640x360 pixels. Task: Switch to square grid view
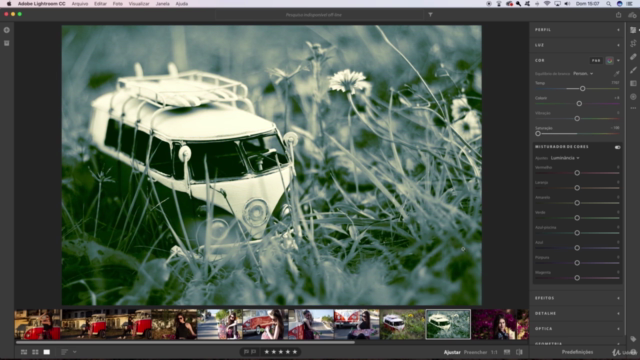tap(35, 352)
